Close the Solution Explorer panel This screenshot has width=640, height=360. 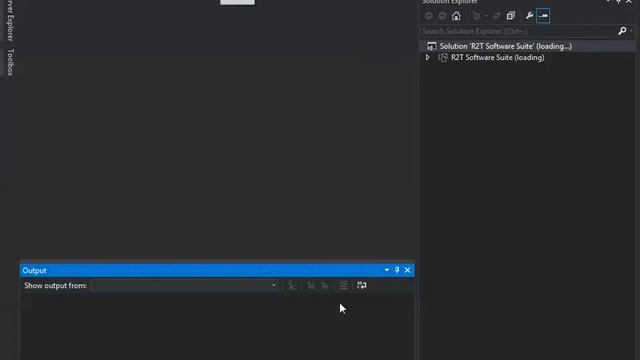pyautogui.click(x=629, y=2)
